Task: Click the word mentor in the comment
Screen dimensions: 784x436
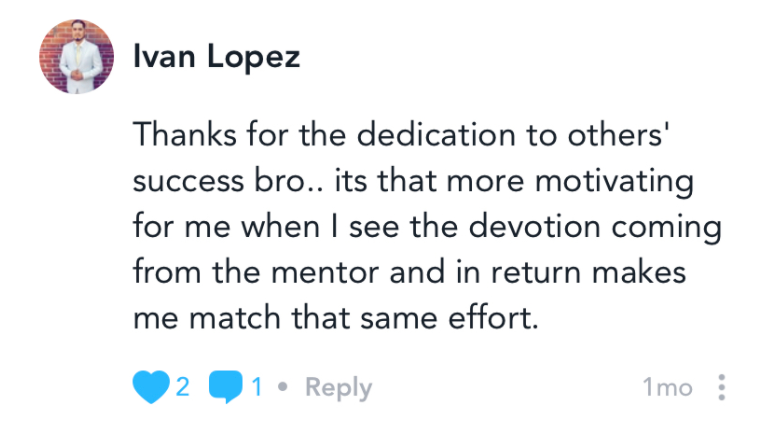Action: (x=328, y=272)
